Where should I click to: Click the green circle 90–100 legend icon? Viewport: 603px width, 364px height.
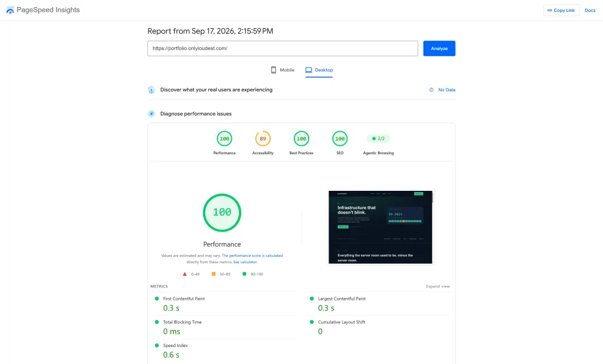click(x=244, y=274)
